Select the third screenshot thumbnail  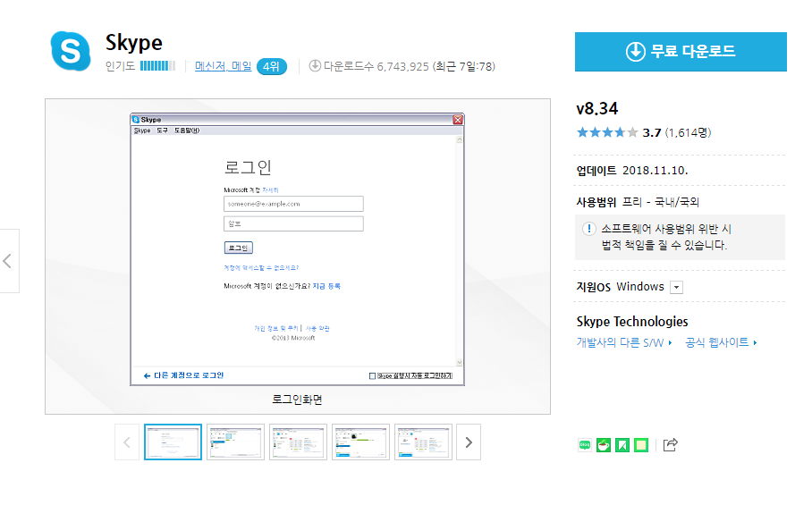(299, 442)
